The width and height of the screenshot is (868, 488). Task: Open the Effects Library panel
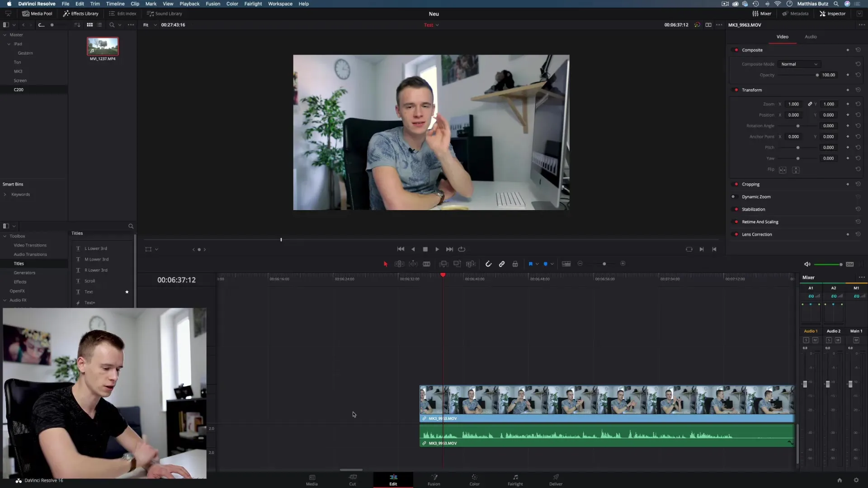tap(80, 14)
